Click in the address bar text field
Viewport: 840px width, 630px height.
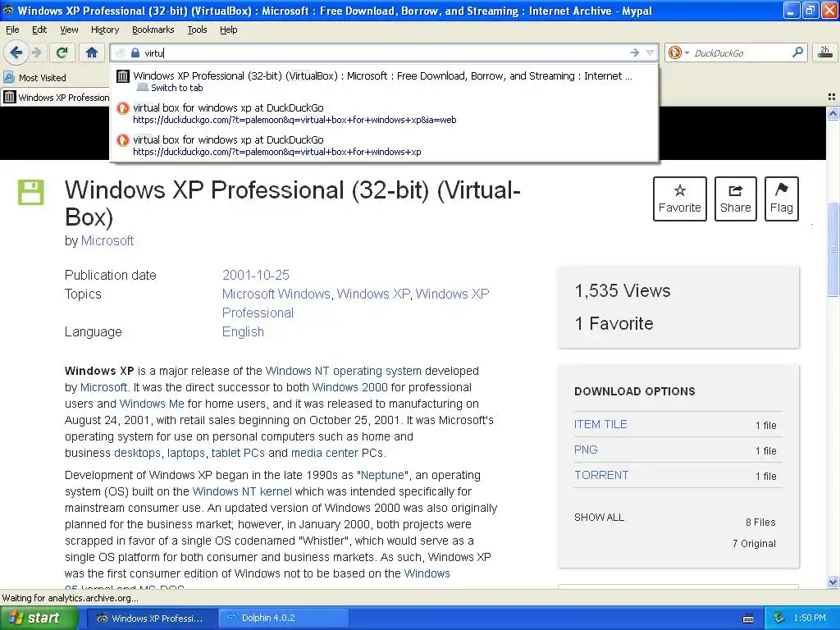(385, 52)
